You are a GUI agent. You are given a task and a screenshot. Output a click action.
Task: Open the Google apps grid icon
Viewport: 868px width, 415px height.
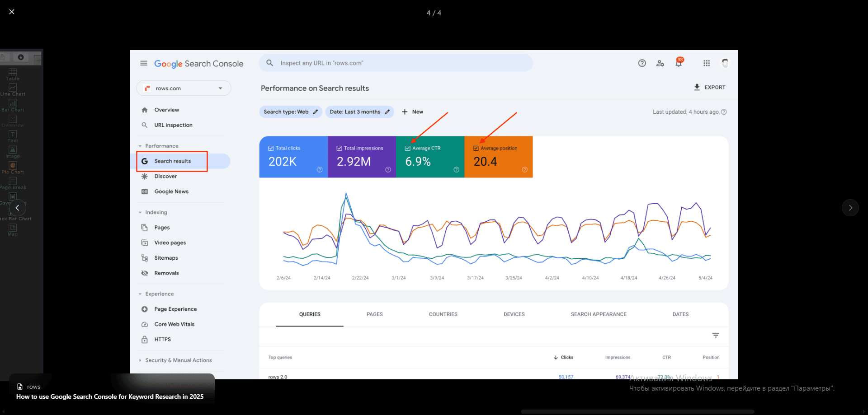click(x=707, y=63)
